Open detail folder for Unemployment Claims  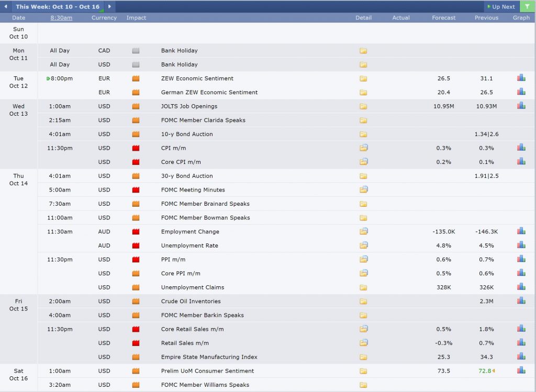pyautogui.click(x=363, y=287)
